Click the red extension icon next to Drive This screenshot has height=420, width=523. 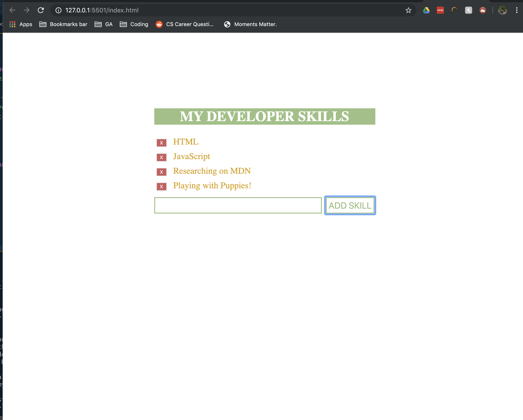[x=440, y=10]
